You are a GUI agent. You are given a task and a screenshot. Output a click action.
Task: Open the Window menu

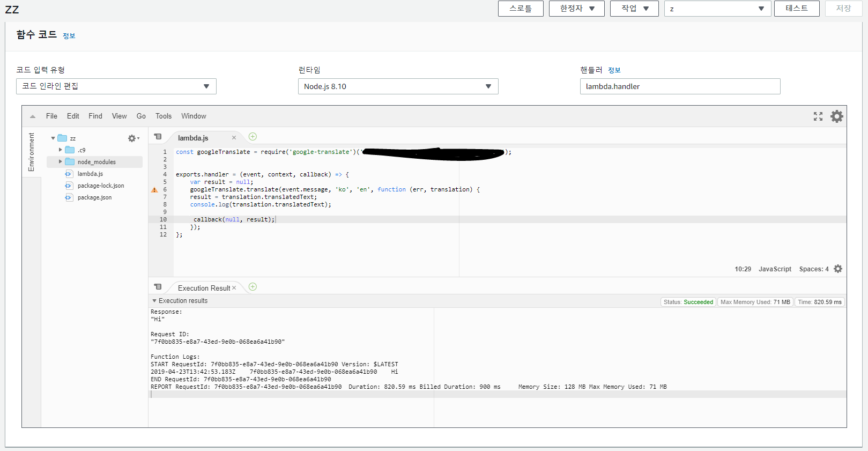194,116
